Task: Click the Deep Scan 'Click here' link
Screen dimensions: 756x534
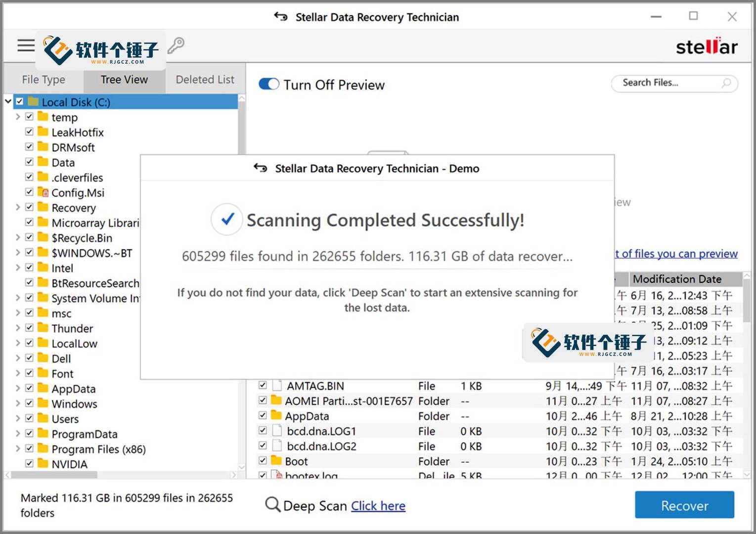Action: (378, 506)
